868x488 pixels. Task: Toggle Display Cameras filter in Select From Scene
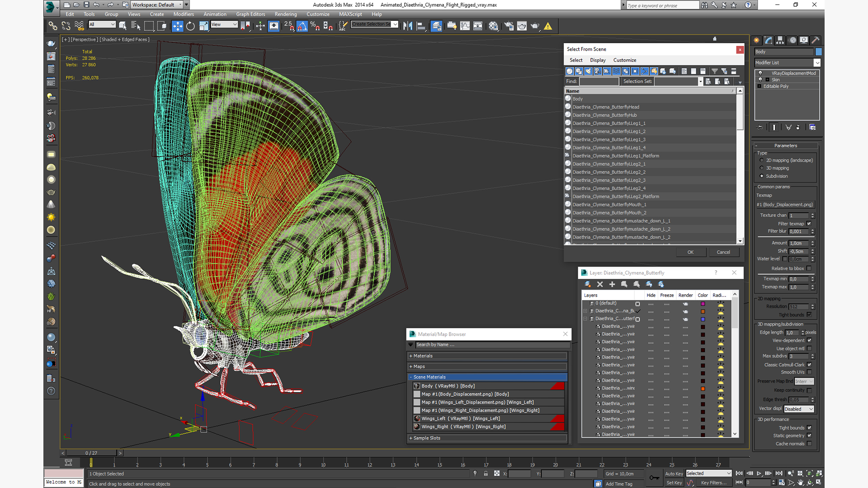tap(598, 71)
